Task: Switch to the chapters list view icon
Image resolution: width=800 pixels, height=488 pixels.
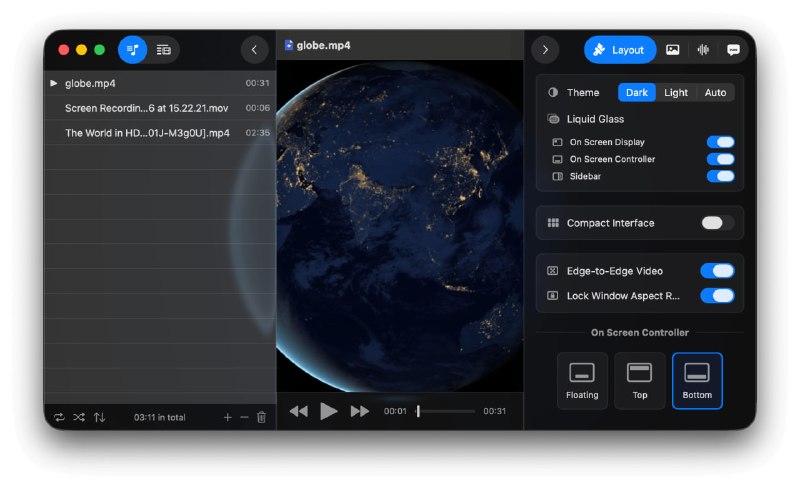Action: pyautogui.click(x=164, y=50)
